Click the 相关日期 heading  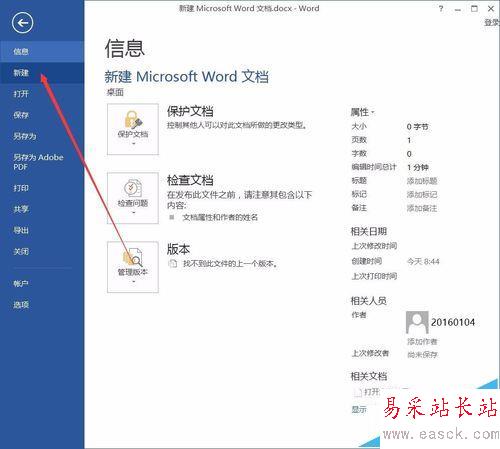(369, 231)
